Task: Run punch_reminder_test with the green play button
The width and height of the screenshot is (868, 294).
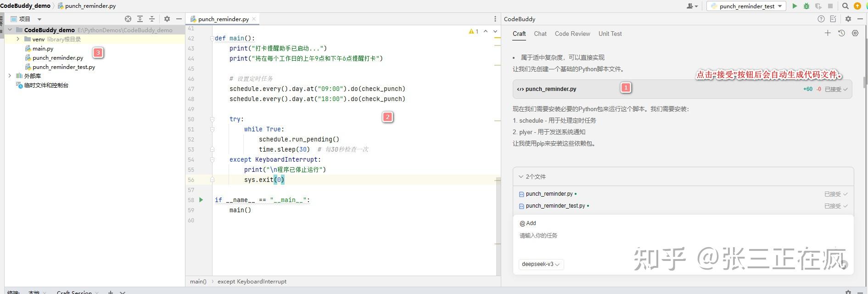Action: [x=795, y=6]
